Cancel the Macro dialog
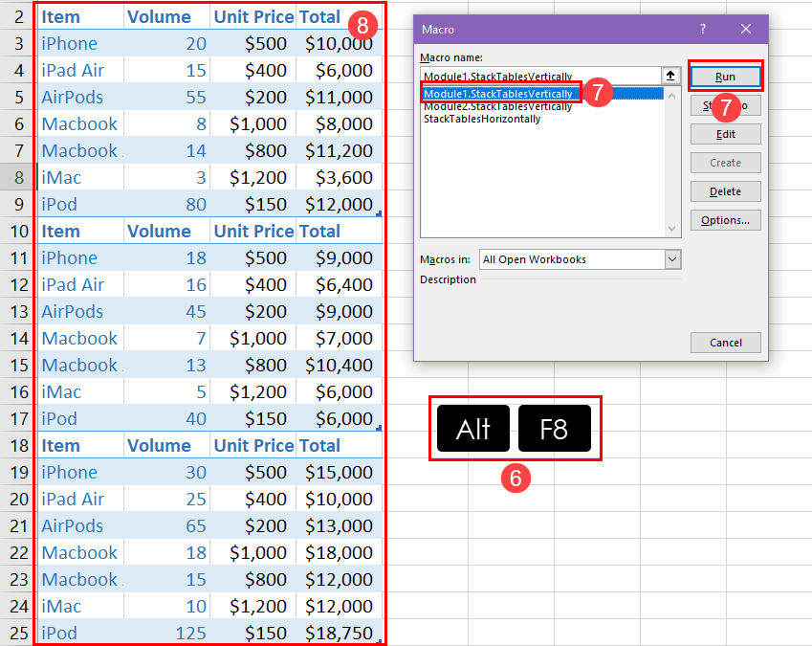Screen dimensions: 812x646 (x=725, y=343)
